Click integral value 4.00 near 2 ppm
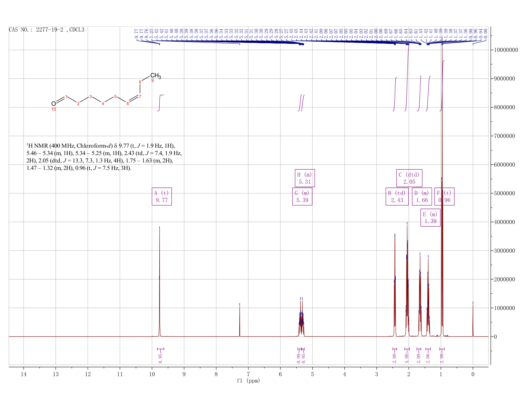 pos(407,358)
